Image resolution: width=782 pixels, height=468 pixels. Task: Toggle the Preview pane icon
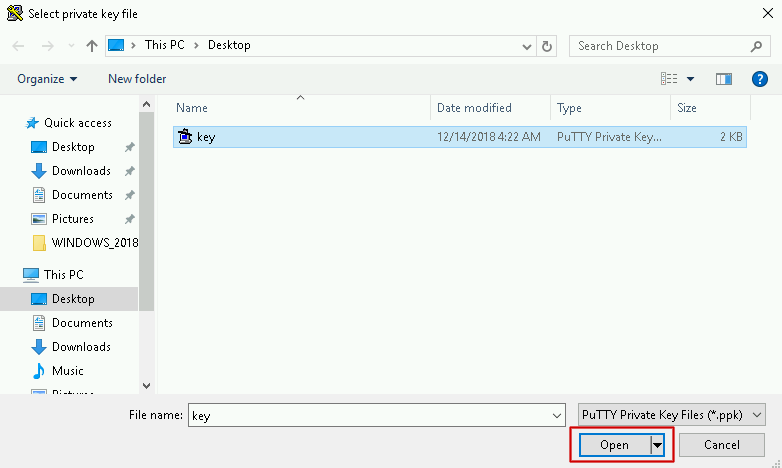point(724,79)
